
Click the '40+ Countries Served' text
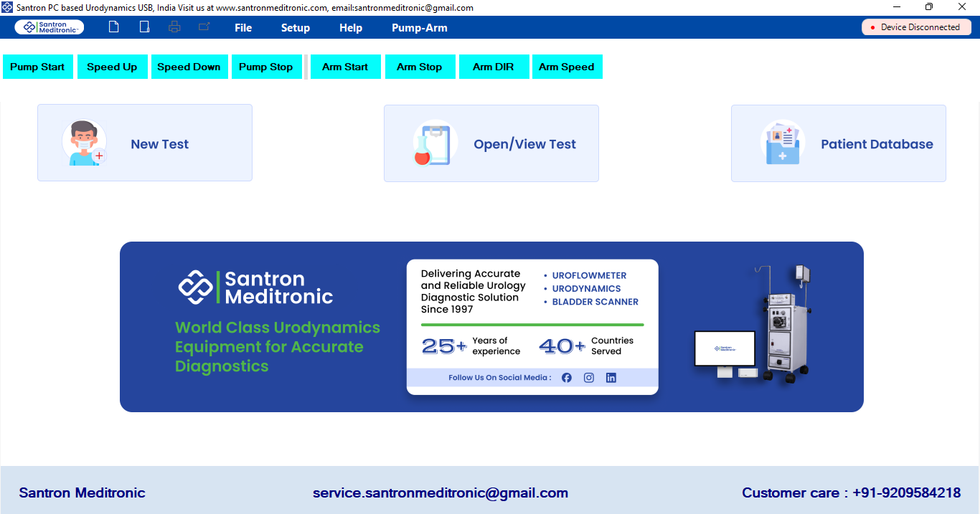point(586,346)
